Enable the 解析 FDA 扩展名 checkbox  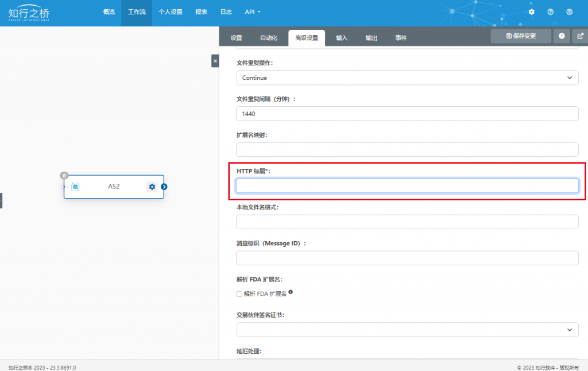(x=239, y=294)
